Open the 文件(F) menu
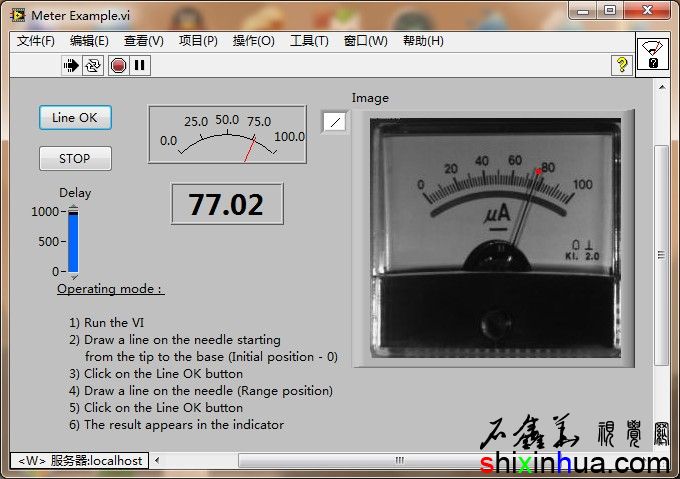 point(36,41)
